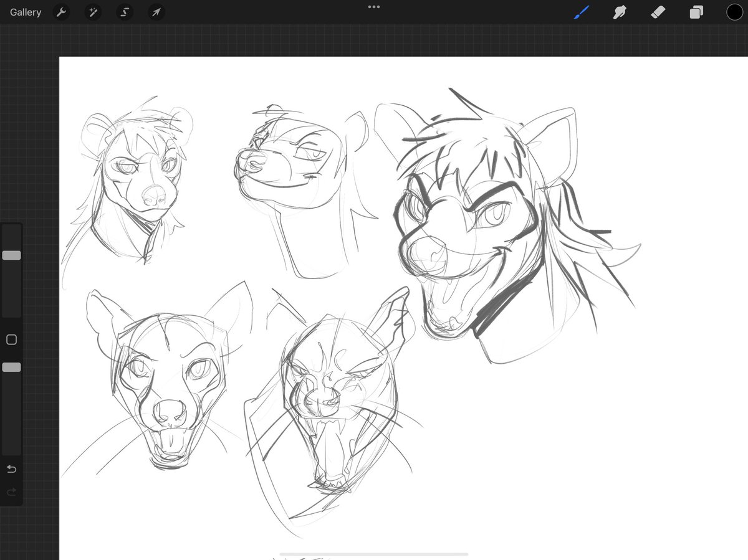Viewport: 748px width, 560px height.
Task: Click the brush size slider handle
Action: [11, 255]
